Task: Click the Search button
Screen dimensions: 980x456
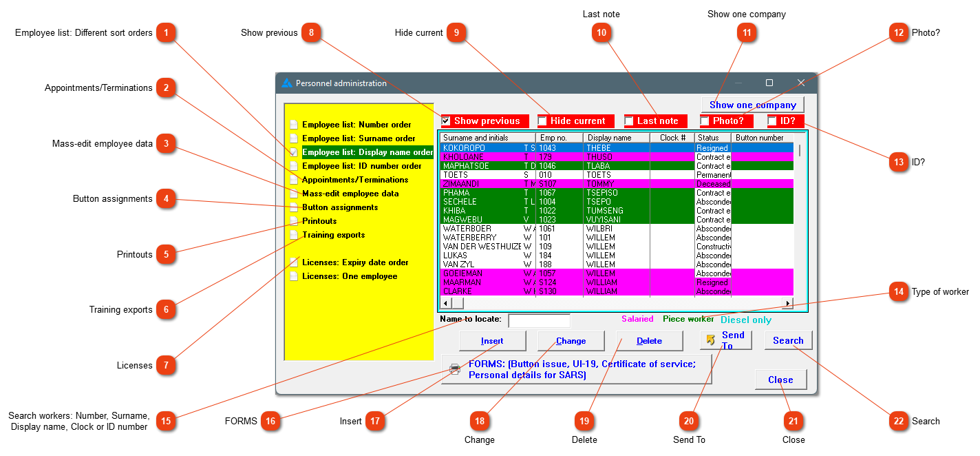Action: pos(788,340)
